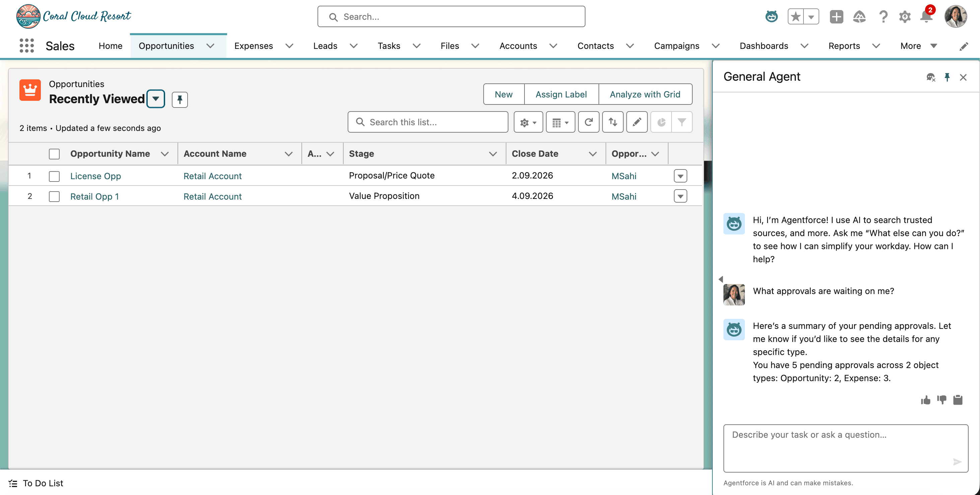Open the License Opp record link
This screenshot has width=980, height=495.
pyautogui.click(x=95, y=176)
